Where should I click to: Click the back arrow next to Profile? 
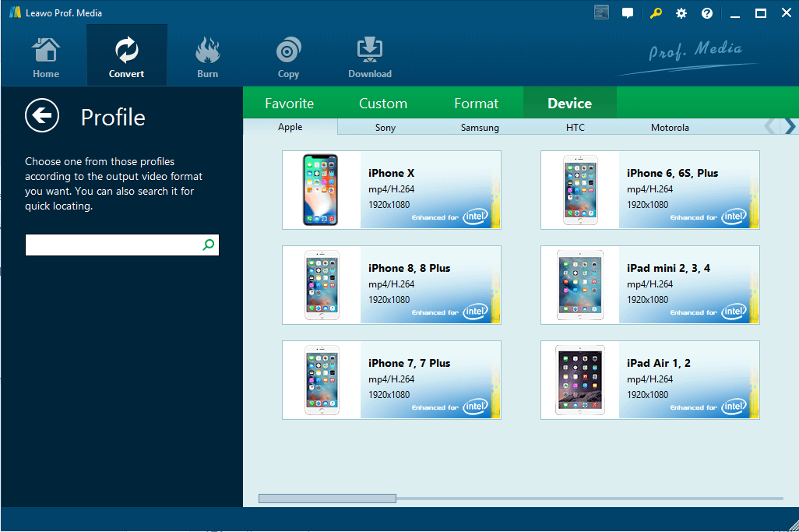pyautogui.click(x=42, y=115)
